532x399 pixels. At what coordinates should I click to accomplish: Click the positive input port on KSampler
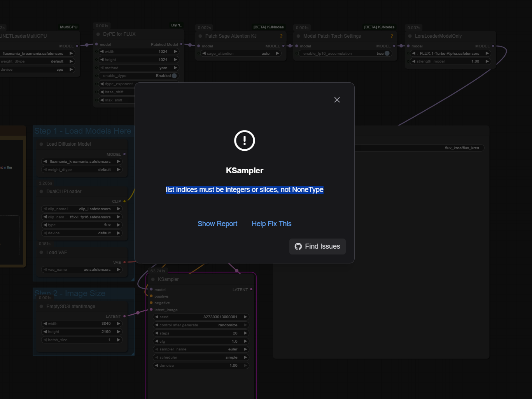tap(151, 296)
